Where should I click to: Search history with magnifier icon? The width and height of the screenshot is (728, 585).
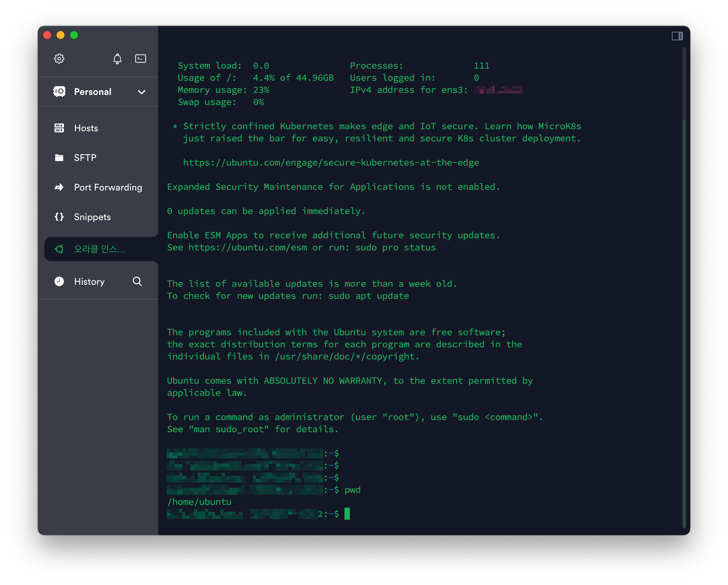pos(137,281)
